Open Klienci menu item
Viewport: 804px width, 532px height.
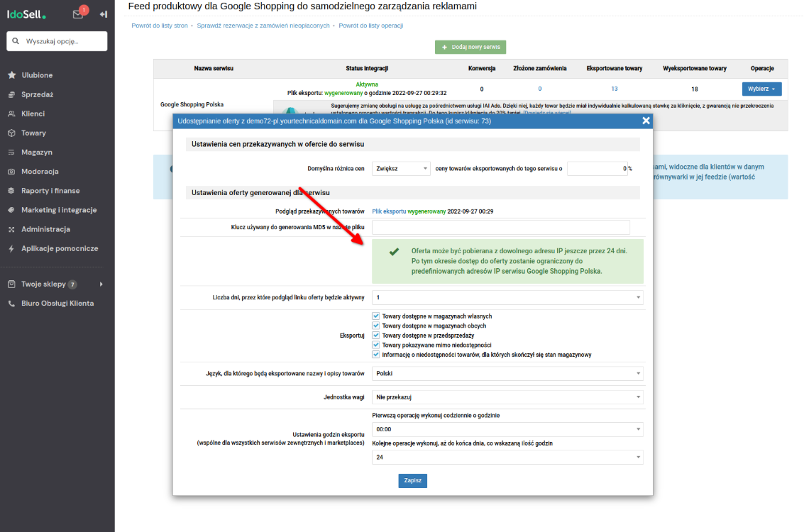pos(33,113)
